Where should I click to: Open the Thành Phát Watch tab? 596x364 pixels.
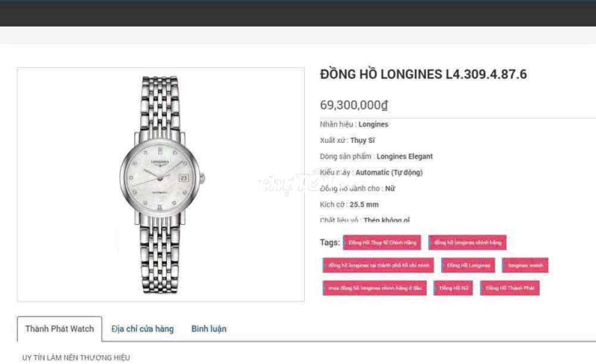click(60, 329)
